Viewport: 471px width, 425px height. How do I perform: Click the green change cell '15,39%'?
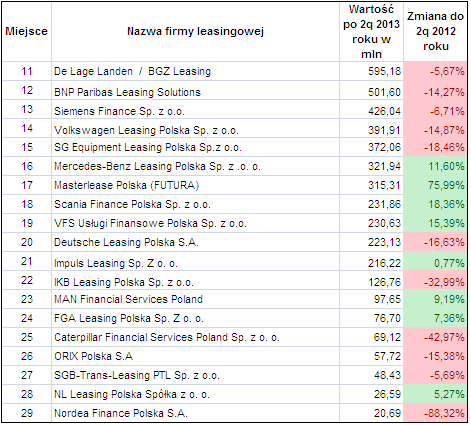point(435,223)
